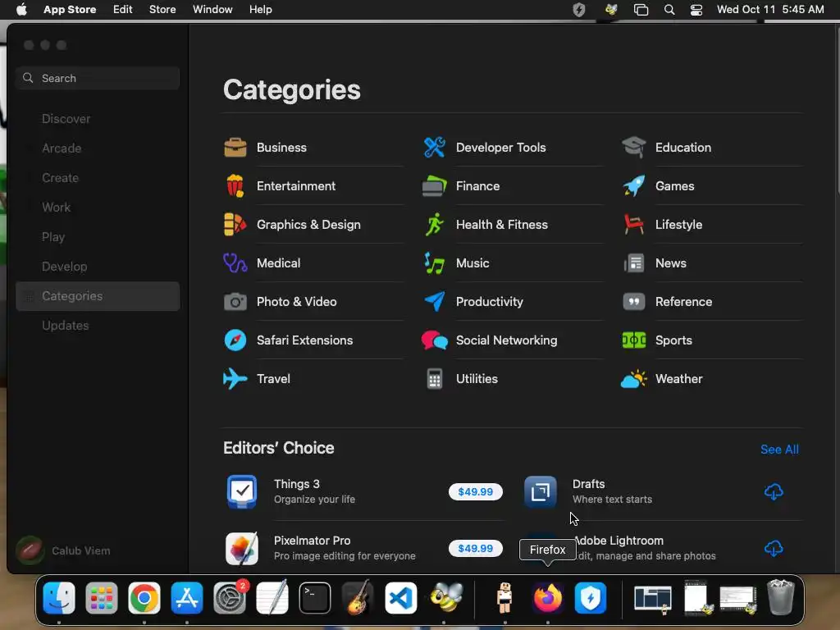Open the Reference quote icon
840x630 pixels.
click(634, 302)
